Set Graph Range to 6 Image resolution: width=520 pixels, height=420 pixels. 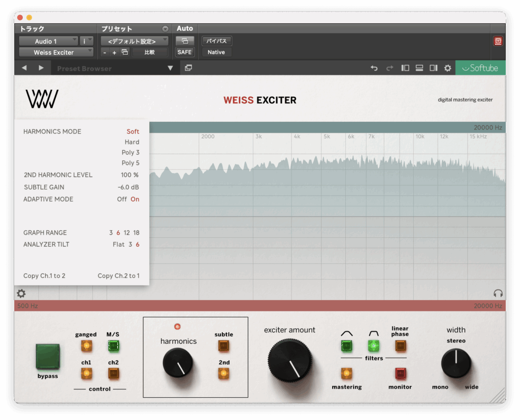118,233
